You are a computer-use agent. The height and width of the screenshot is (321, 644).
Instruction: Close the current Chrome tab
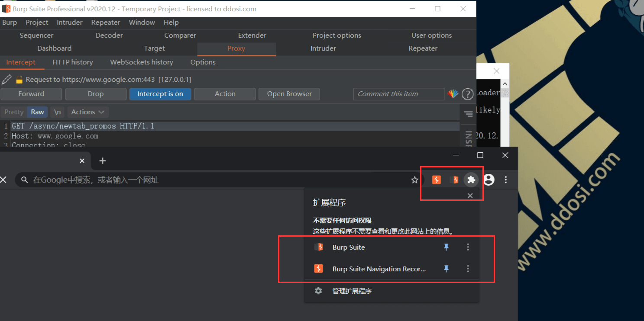point(82,161)
